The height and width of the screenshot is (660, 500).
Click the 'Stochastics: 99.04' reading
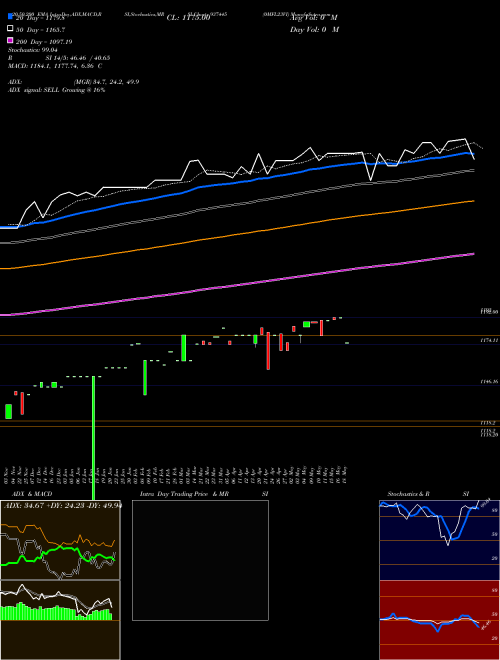(33, 50)
